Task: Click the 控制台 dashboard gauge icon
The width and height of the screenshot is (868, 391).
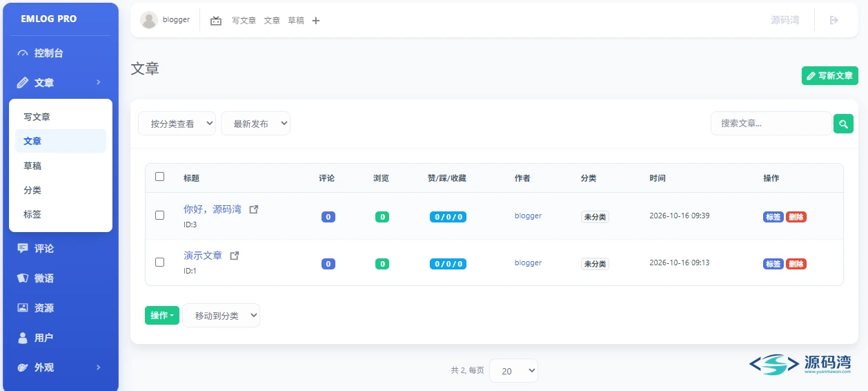Action: [23, 53]
